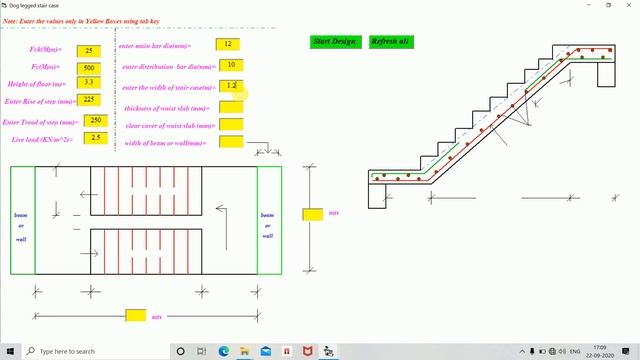The image size is (640, 360).
Task: Open the red app icon on taskbar
Action: point(287,351)
